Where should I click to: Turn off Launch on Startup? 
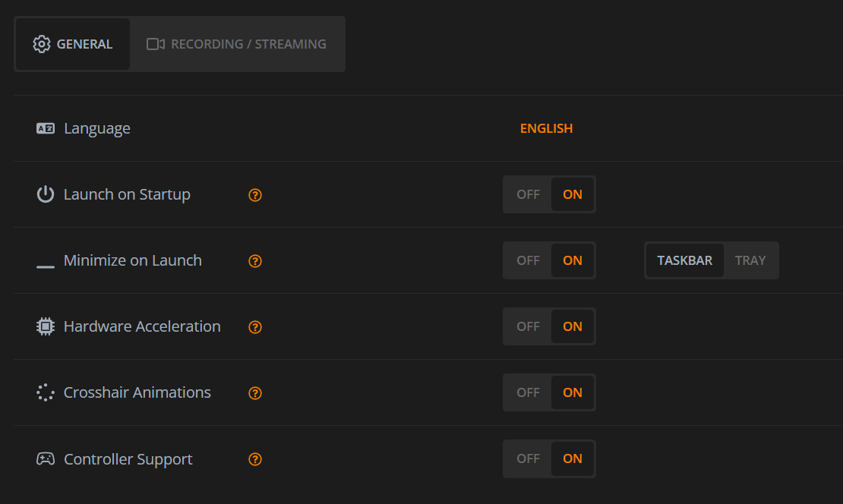[527, 194]
